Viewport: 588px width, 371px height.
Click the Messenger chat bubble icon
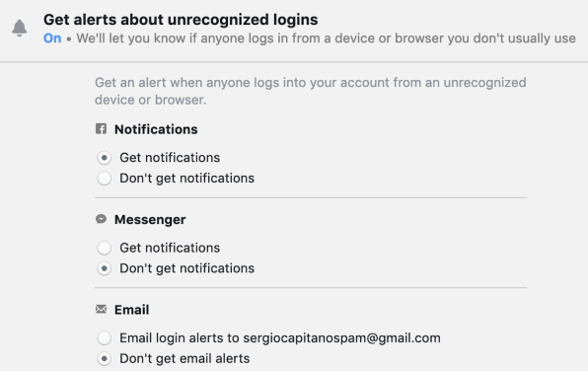tap(101, 219)
